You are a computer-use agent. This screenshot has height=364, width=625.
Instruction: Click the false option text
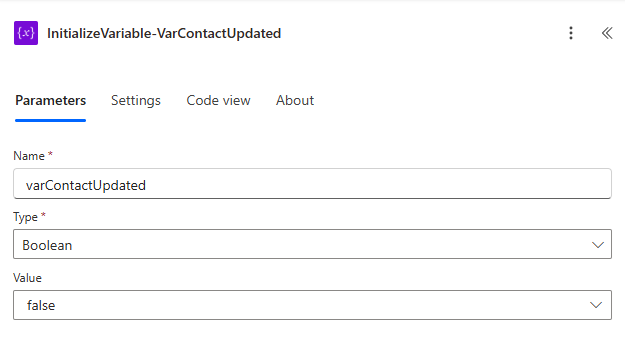click(x=41, y=305)
